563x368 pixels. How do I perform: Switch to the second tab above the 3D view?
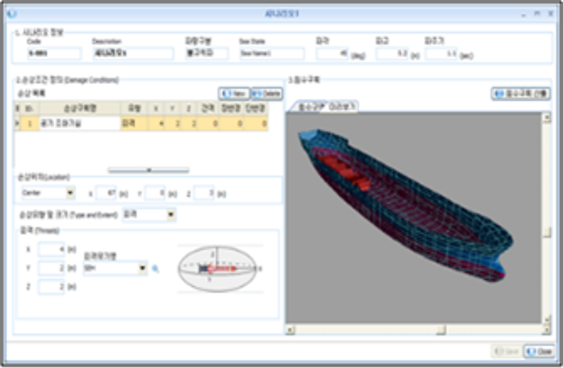342,107
